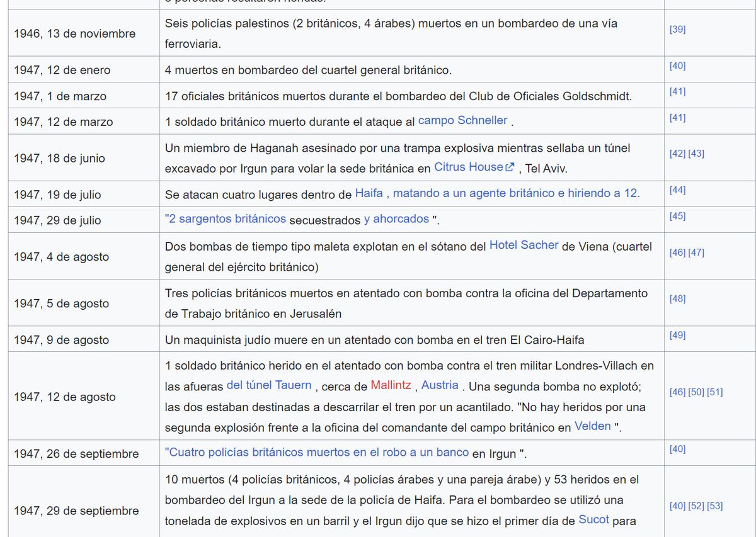Follow the Velden link

click(x=593, y=427)
